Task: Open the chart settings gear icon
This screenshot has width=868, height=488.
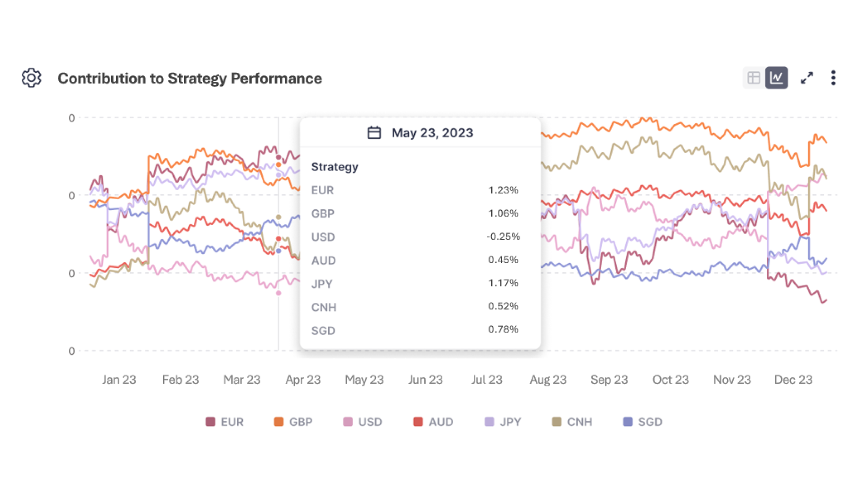Action: tap(31, 78)
